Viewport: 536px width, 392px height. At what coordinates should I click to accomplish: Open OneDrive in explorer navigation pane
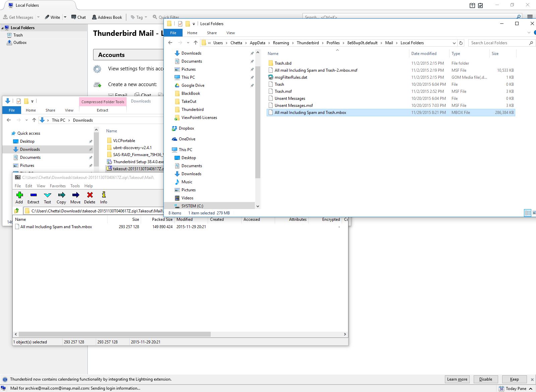187,139
